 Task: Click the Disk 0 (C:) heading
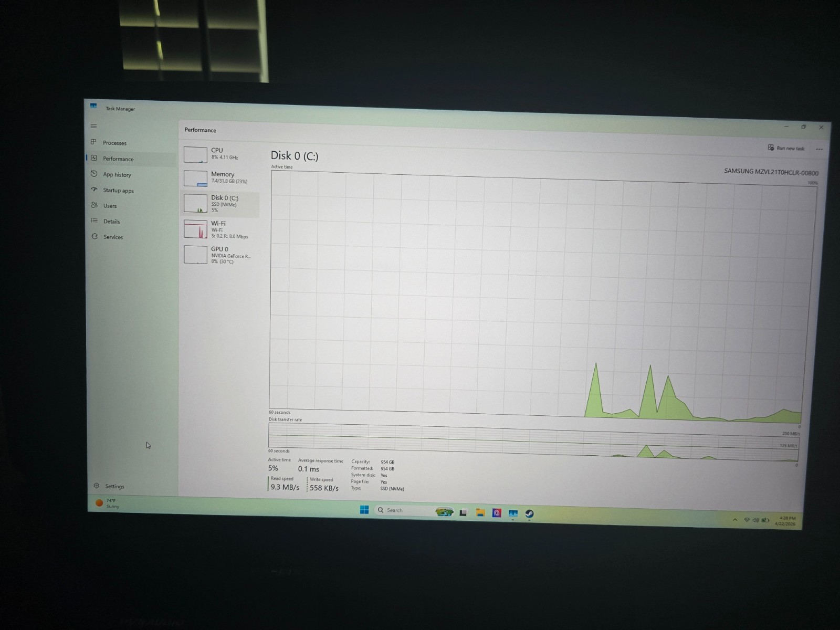tap(295, 156)
